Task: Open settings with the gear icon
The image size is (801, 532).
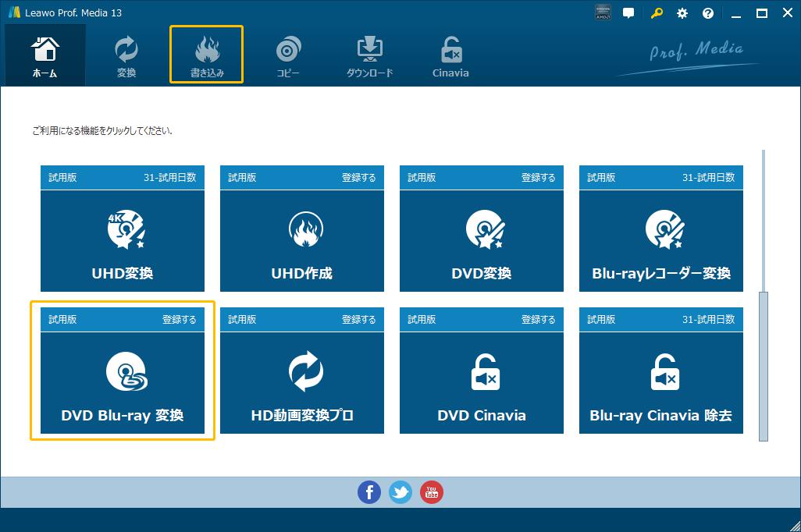Action: click(x=682, y=13)
